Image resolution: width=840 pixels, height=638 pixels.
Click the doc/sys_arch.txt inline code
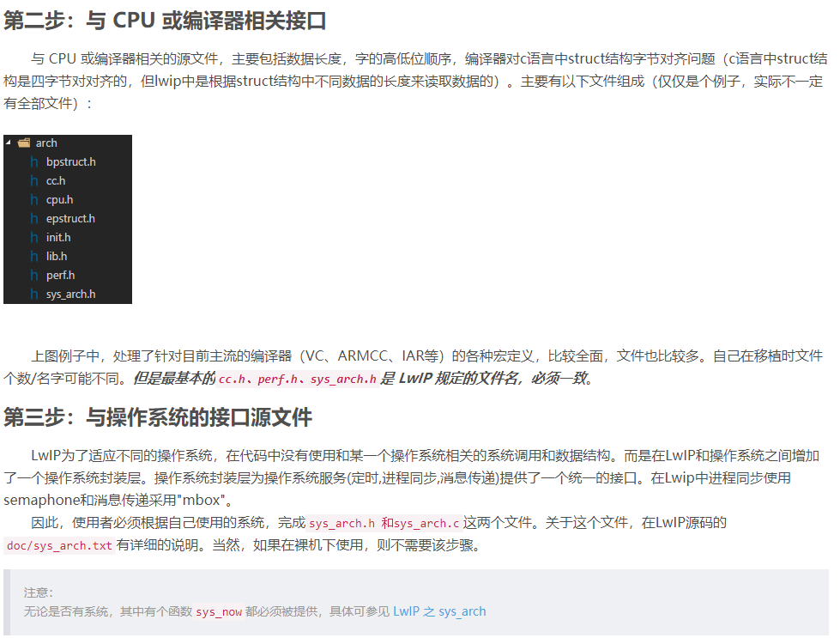pos(59,546)
